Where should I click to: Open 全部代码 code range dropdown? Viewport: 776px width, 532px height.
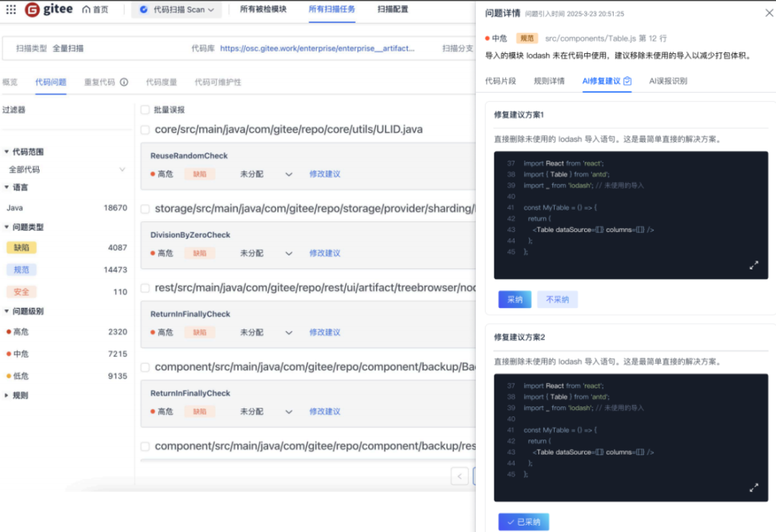121,170
